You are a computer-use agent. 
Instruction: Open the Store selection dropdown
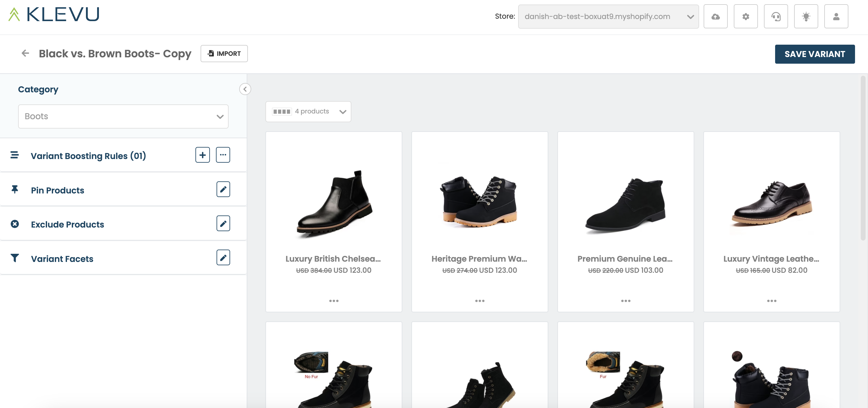(x=608, y=17)
